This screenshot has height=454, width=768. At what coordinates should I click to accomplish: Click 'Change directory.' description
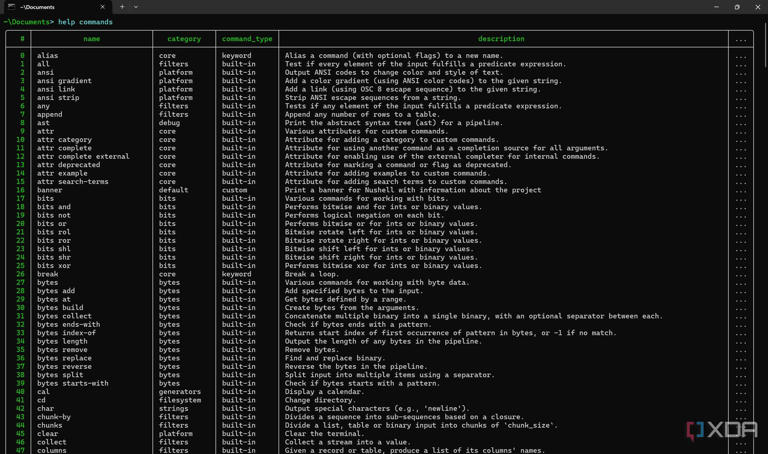tap(318, 400)
